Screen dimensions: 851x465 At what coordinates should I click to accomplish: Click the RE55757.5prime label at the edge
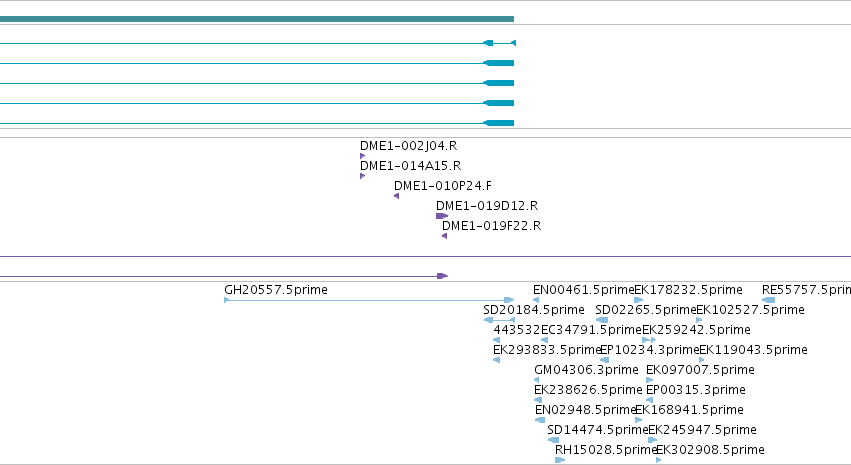coord(806,290)
